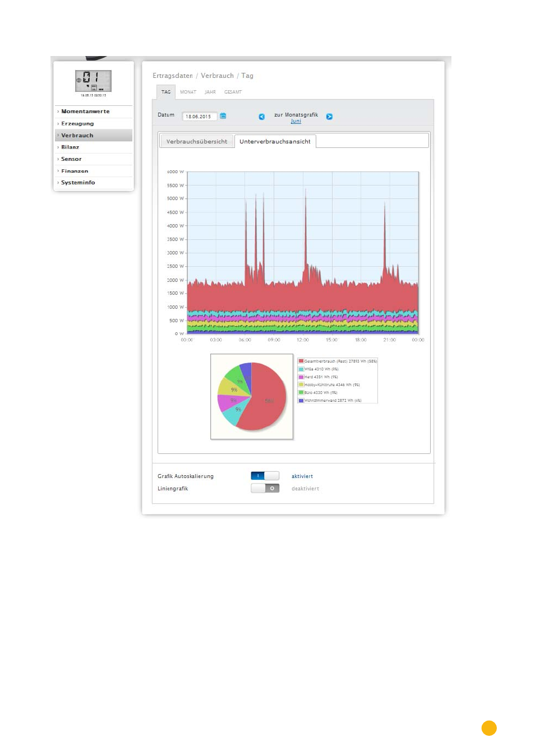This screenshot has height=756, width=535.
Task: Expand Bilanz menu
Action: click(94, 147)
